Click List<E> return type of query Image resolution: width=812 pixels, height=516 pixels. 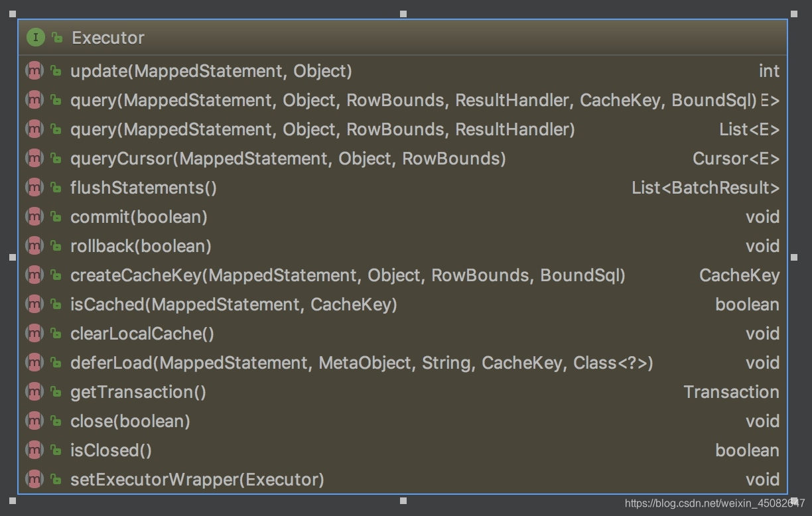750,129
